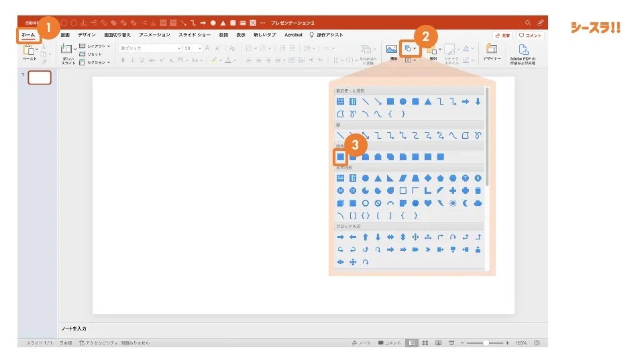Click the text highlight color pen

pyautogui.click(x=214, y=60)
